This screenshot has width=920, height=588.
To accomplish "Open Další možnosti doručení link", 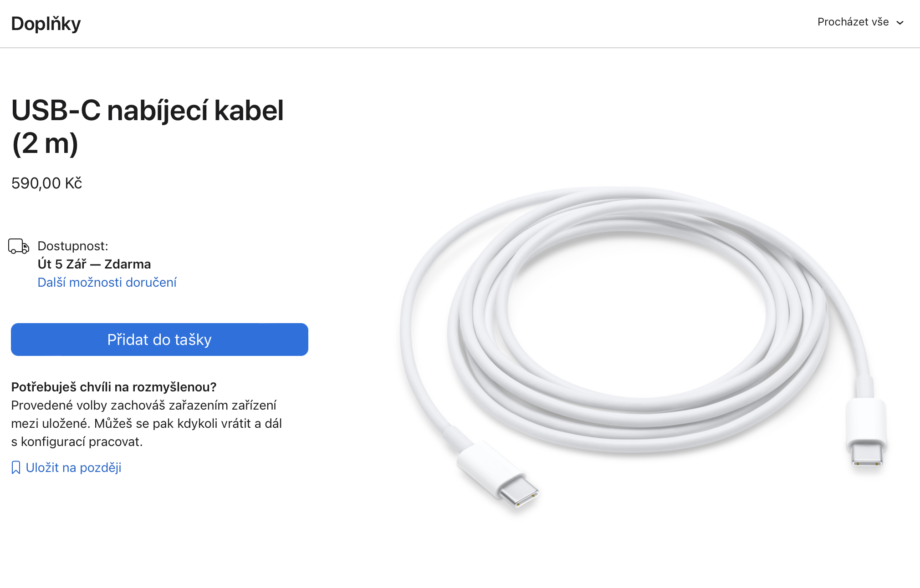I will pos(107,283).
